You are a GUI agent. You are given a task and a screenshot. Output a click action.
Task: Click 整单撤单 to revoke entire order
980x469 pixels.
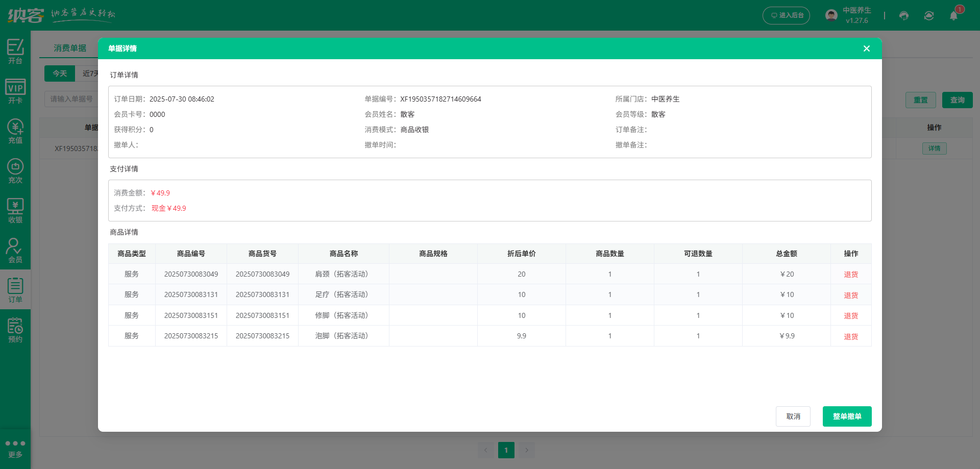click(847, 416)
